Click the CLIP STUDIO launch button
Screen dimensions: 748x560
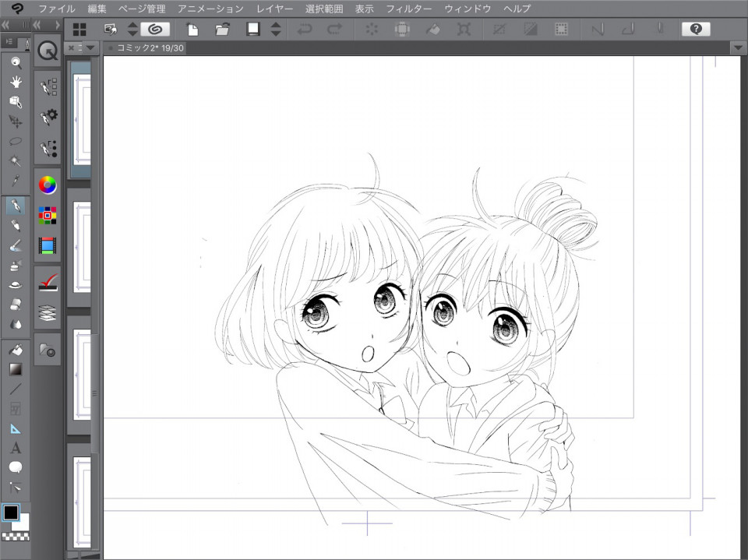tap(155, 30)
